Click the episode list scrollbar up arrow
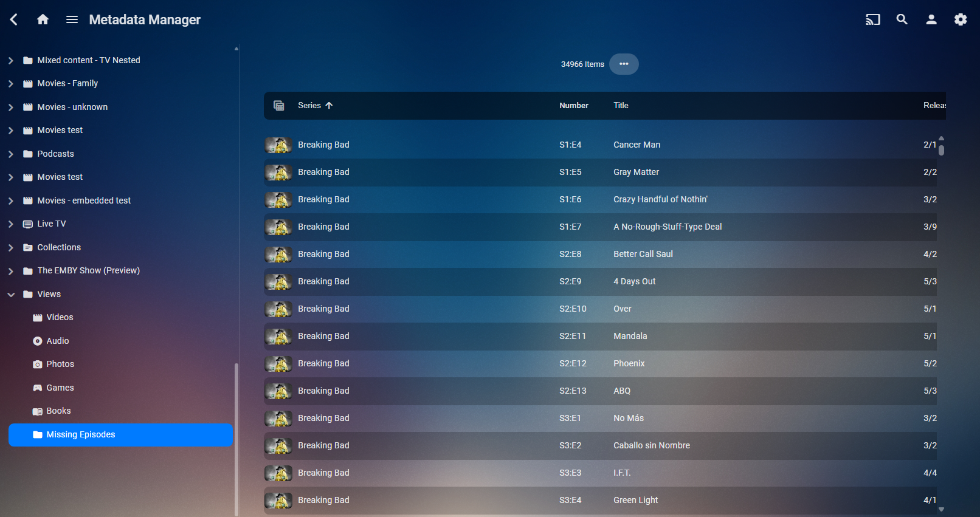 (941, 138)
